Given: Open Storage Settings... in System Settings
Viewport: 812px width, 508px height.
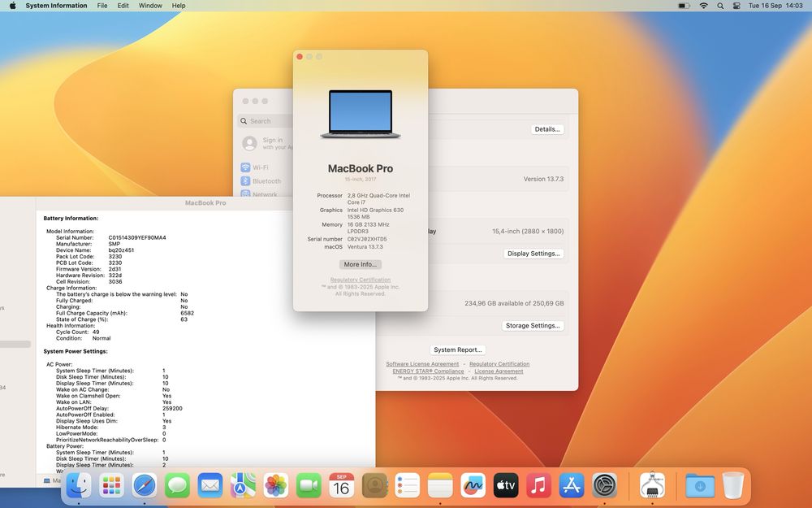Looking at the screenshot, I should pyautogui.click(x=533, y=326).
